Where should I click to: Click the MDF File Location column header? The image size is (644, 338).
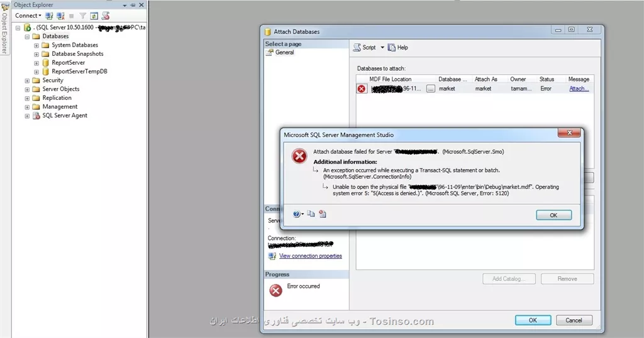tap(390, 79)
